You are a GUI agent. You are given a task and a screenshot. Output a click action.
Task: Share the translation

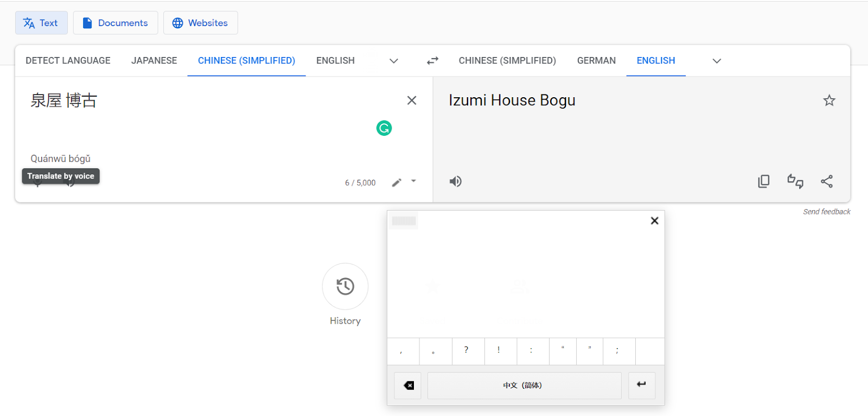point(827,181)
